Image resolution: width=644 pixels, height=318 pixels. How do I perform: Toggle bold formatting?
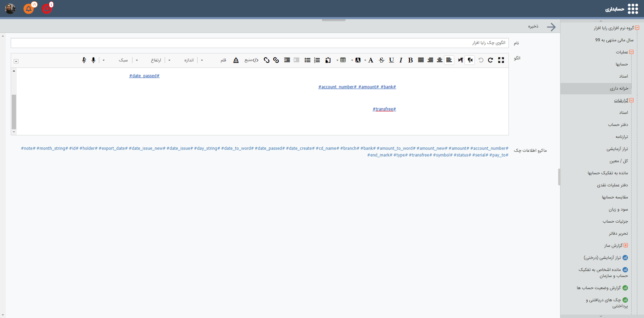click(x=410, y=60)
